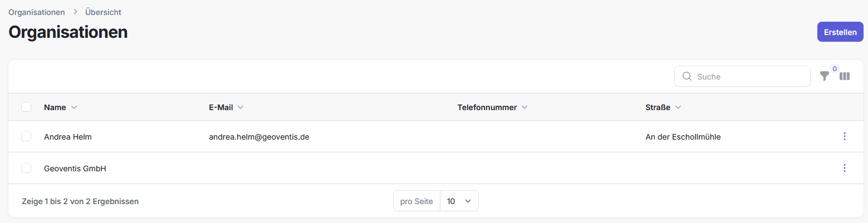This screenshot has height=223, width=868.
Task: Click the Übersicht breadcrumb item
Action: click(103, 12)
